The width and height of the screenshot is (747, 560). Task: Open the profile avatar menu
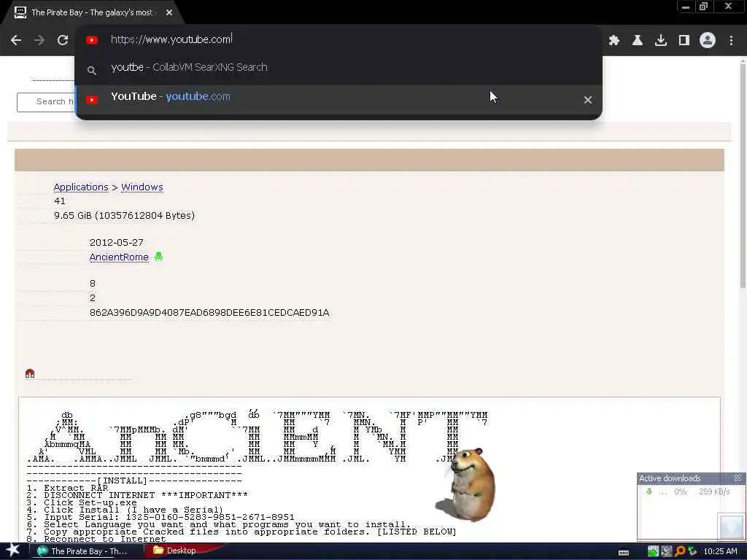click(708, 41)
